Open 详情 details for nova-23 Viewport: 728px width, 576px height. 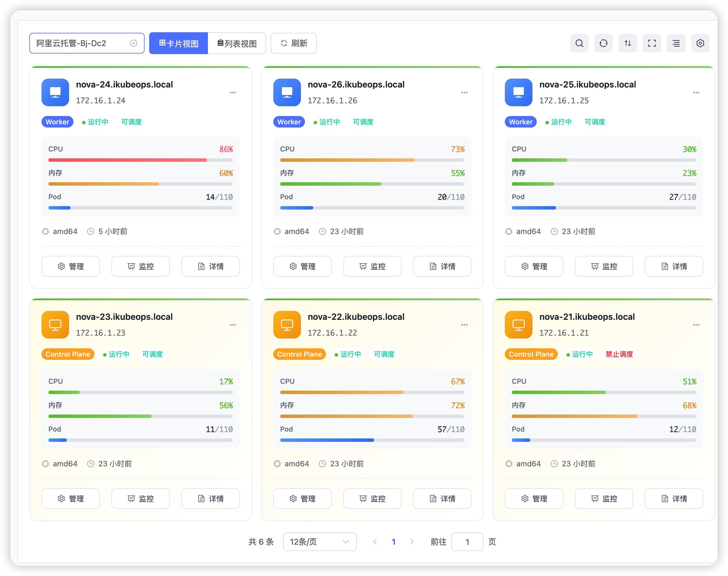click(x=211, y=499)
